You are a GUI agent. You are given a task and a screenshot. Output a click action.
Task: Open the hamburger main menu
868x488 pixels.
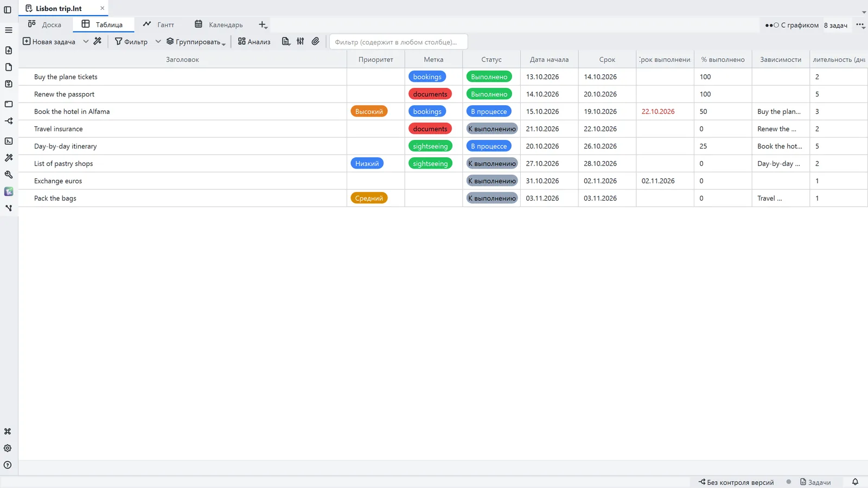click(x=8, y=30)
